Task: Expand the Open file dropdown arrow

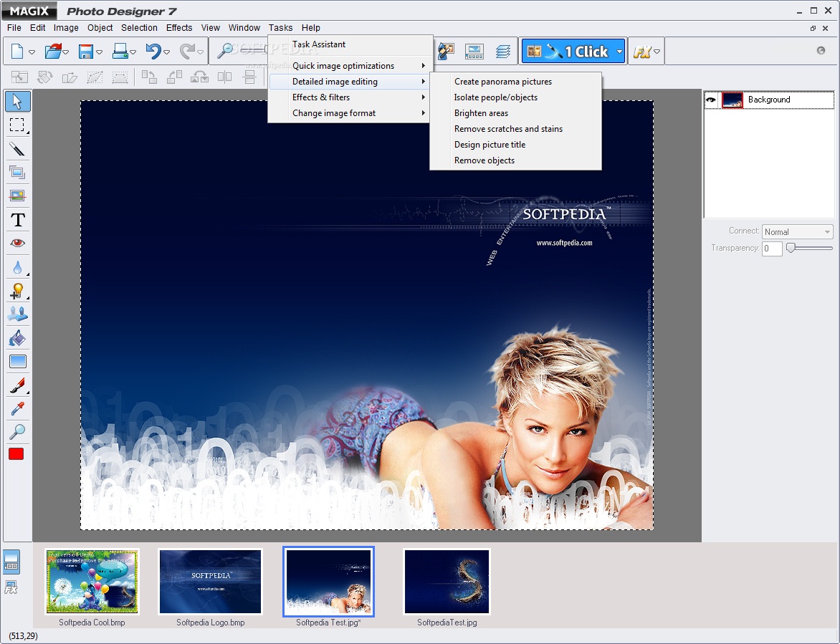Action: pyautogui.click(x=66, y=52)
